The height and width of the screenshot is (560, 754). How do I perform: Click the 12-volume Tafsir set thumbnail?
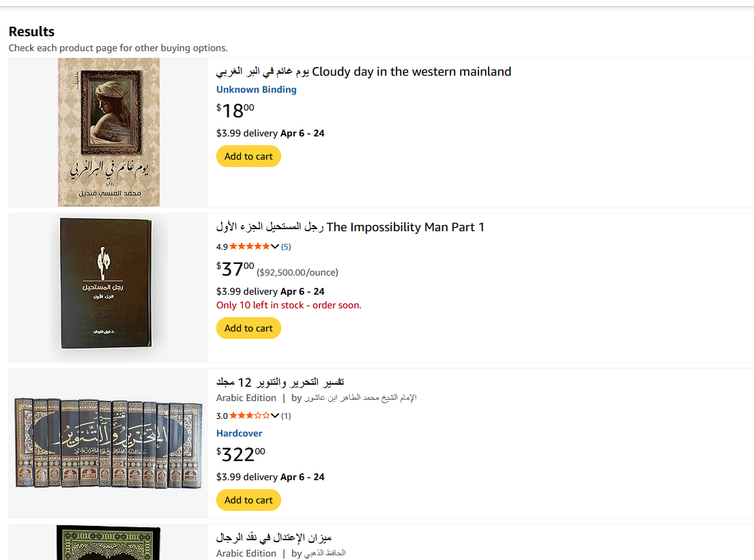tap(108, 443)
